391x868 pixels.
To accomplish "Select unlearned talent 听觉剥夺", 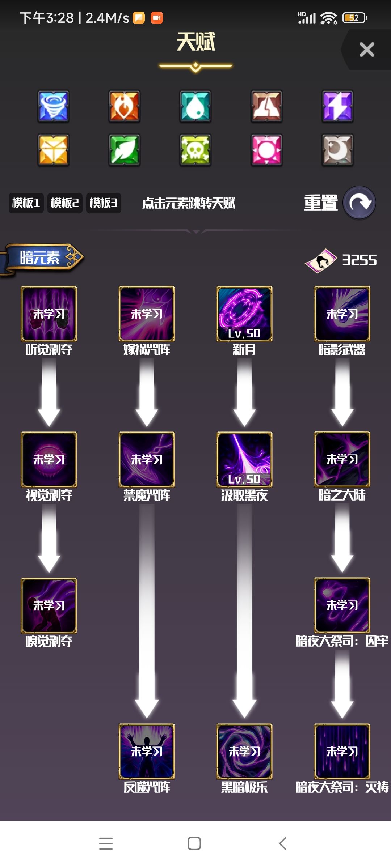I will 49,314.
